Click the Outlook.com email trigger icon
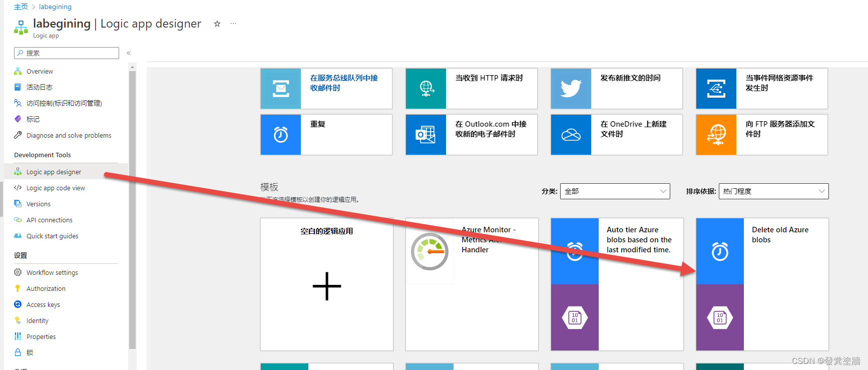The height and width of the screenshot is (370, 868). point(426,135)
